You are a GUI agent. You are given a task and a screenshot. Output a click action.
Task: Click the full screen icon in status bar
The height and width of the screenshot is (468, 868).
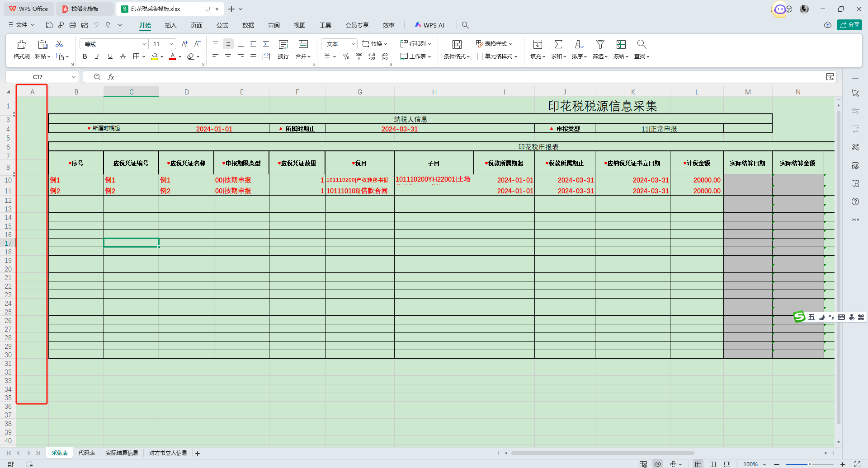[x=857, y=464]
